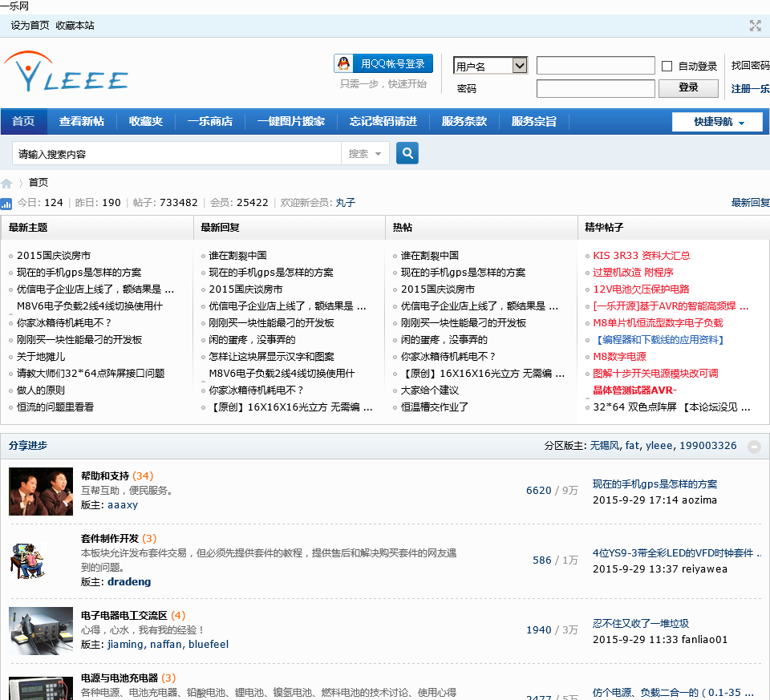Open the 电子电器电工交流区 forum title
Viewport: 770px width, 700px height.
tap(124, 616)
